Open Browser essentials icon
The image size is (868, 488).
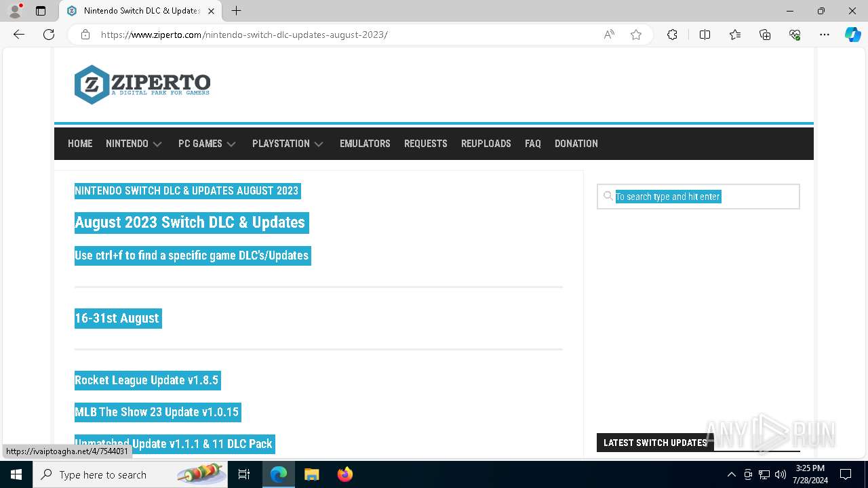pyautogui.click(x=795, y=35)
